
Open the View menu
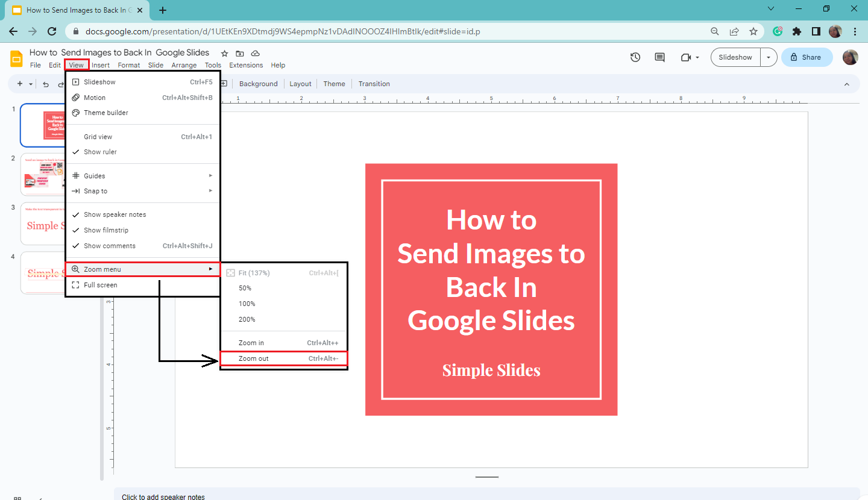(x=77, y=65)
